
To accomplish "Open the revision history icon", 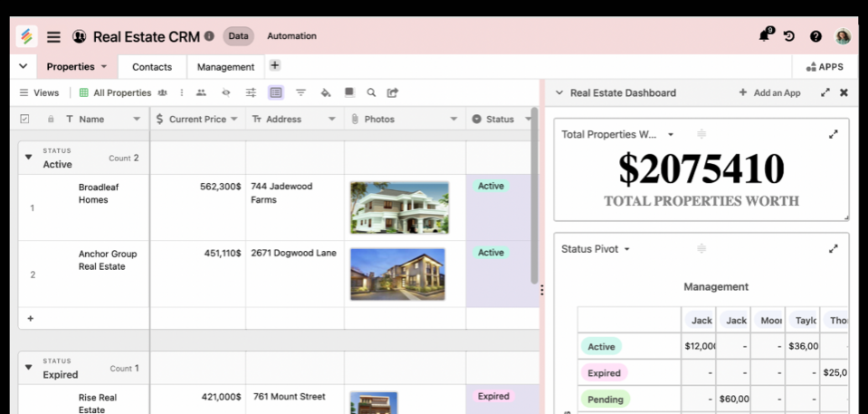I will (x=789, y=36).
